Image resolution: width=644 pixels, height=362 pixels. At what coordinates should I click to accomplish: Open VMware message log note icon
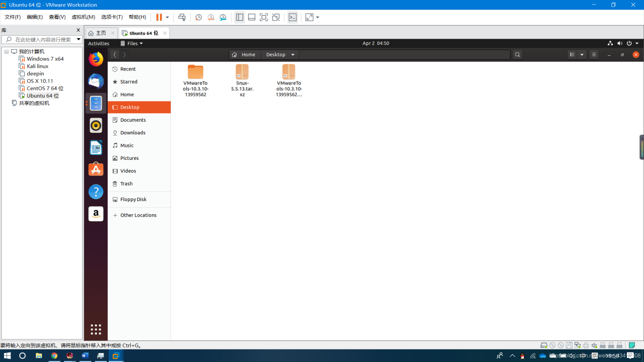[631, 345]
